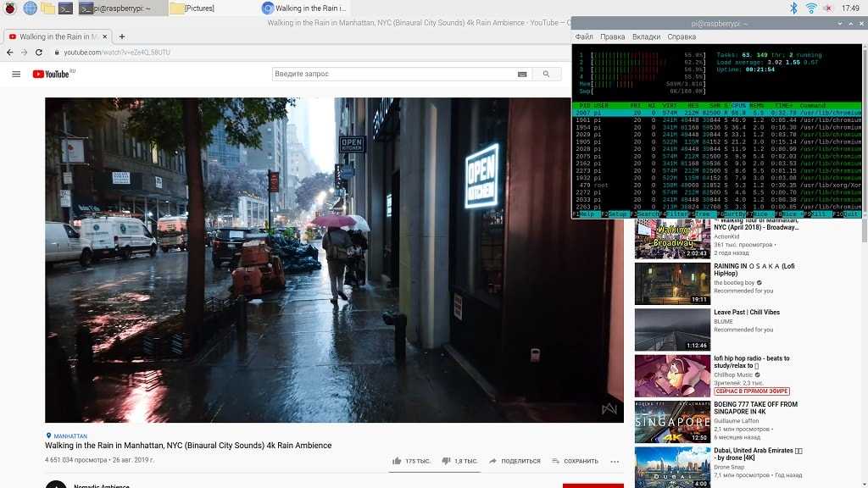
Task: Reload the page in Chromium
Action: (42, 53)
